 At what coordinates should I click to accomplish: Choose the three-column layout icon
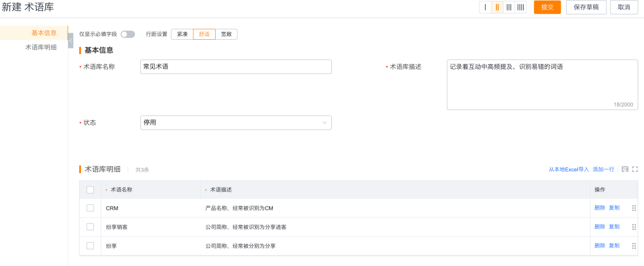[x=509, y=7]
